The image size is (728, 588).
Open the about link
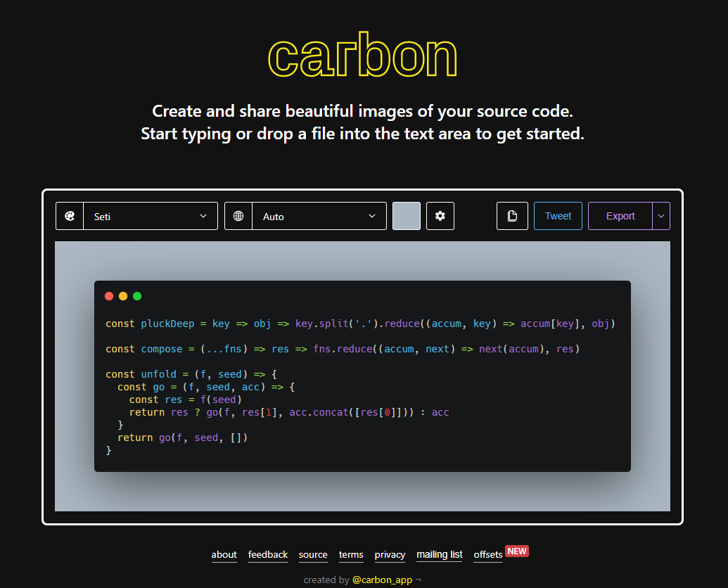point(224,554)
